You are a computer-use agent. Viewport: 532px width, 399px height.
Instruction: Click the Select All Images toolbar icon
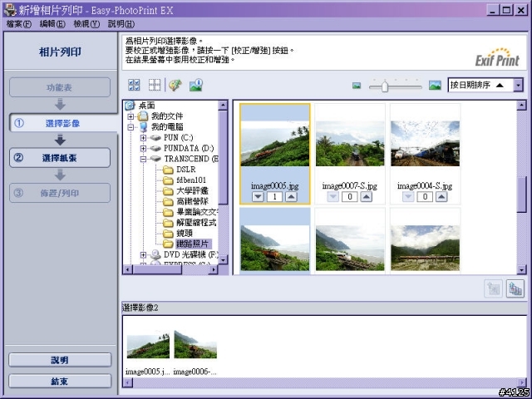134,85
